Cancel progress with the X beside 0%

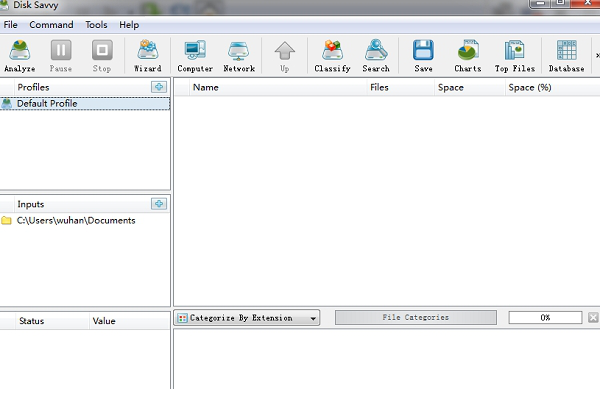(593, 317)
